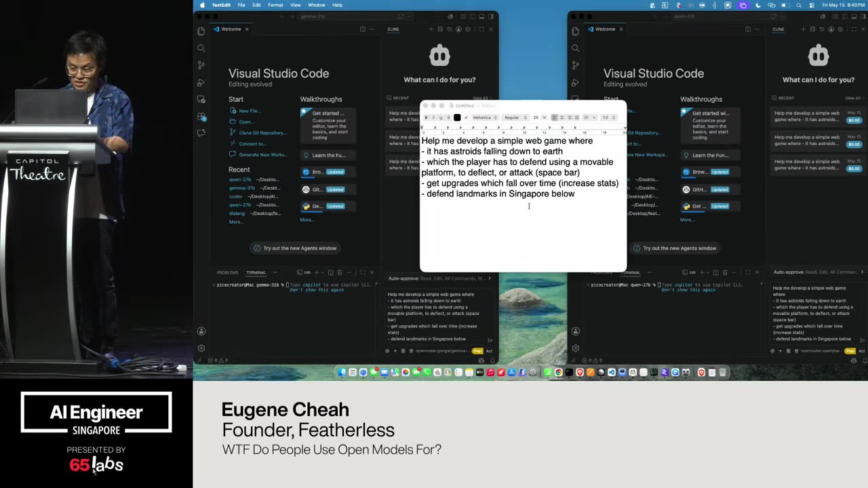Start a new Cline task in left window
868x488 pixels.
(x=431, y=29)
